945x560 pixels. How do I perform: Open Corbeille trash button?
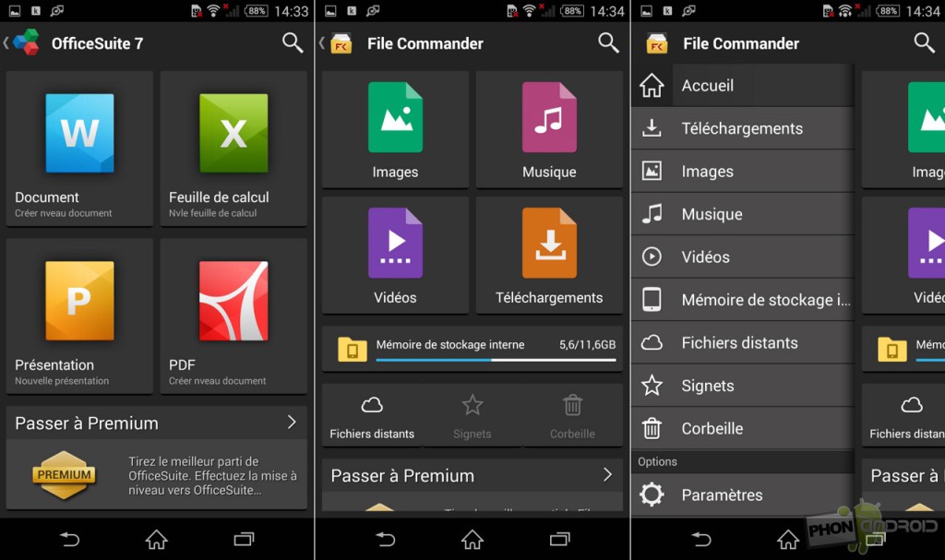(x=572, y=416)
